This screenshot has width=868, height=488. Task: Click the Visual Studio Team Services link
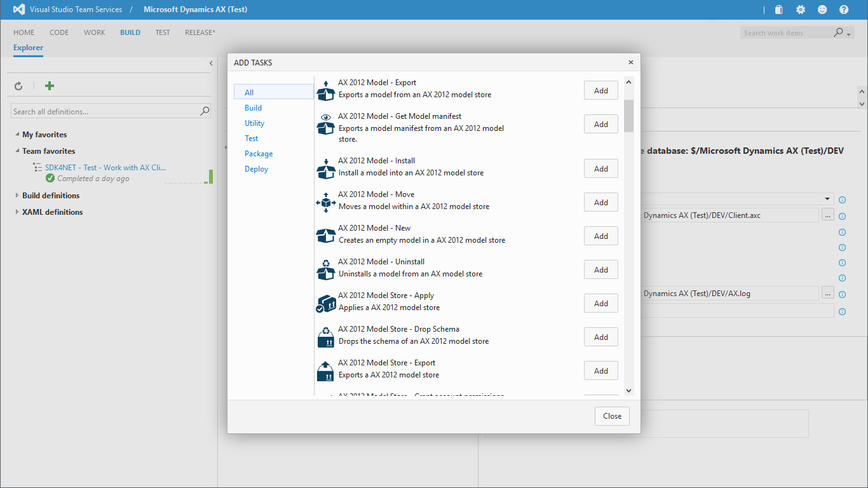(76, 10)
